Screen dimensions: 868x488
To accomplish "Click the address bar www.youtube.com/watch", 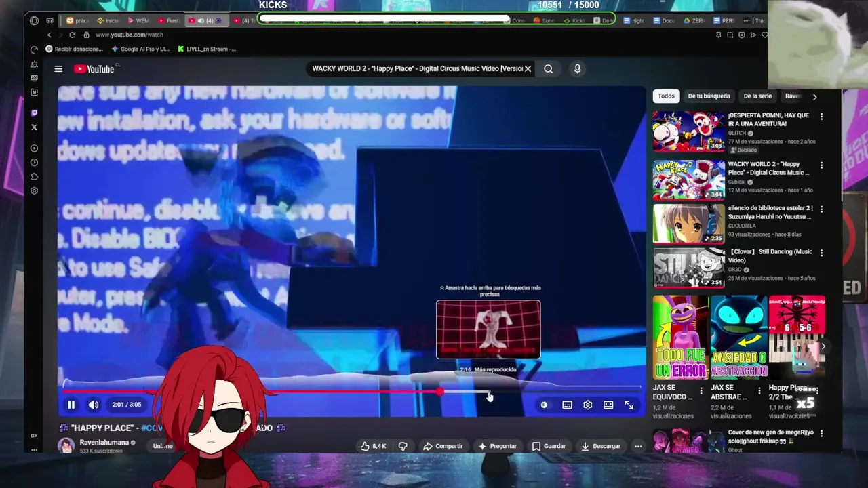I will point(129,35).
